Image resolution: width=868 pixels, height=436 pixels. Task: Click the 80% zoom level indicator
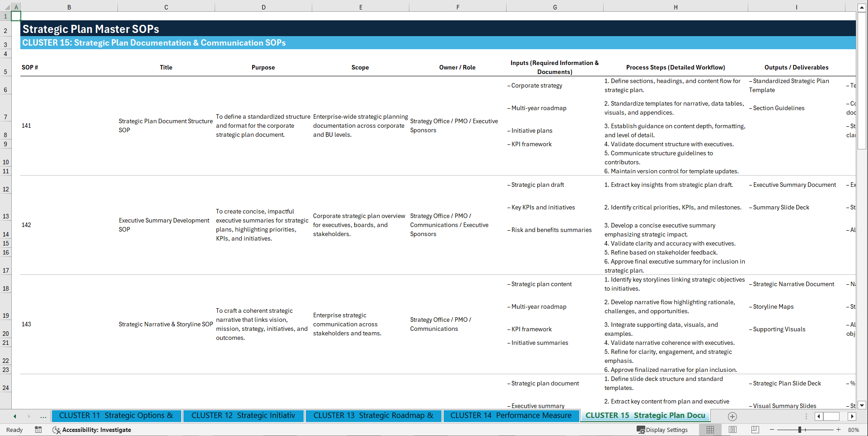click(854, 430)
